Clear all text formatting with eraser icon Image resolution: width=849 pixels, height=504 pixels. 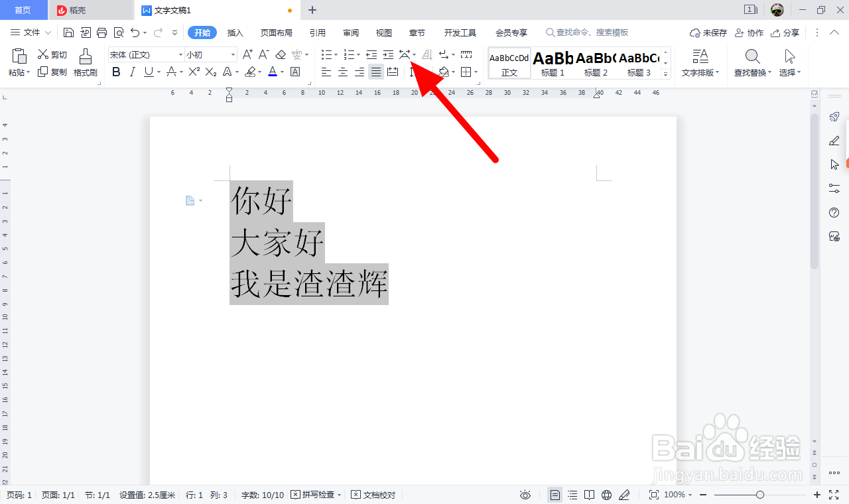coord(280,54)
